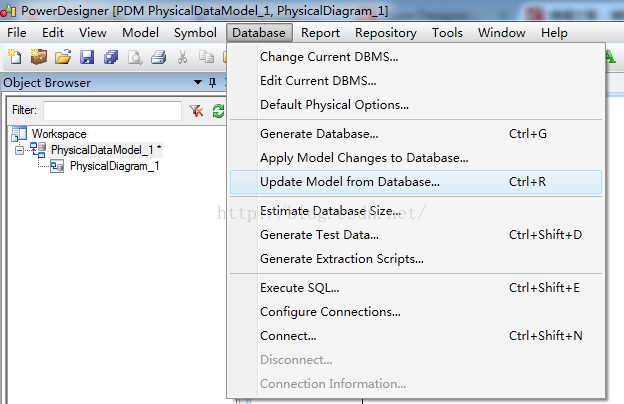
Task: Open the View menu
Action: click(x=92, y=33)
